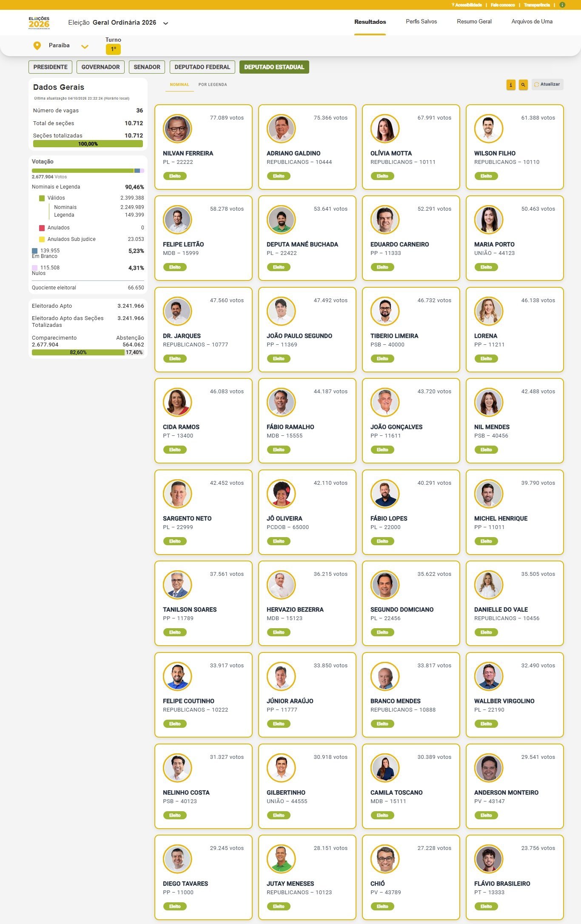Click the Fale conosco link
Screen dimensions: 581x924
503,5
